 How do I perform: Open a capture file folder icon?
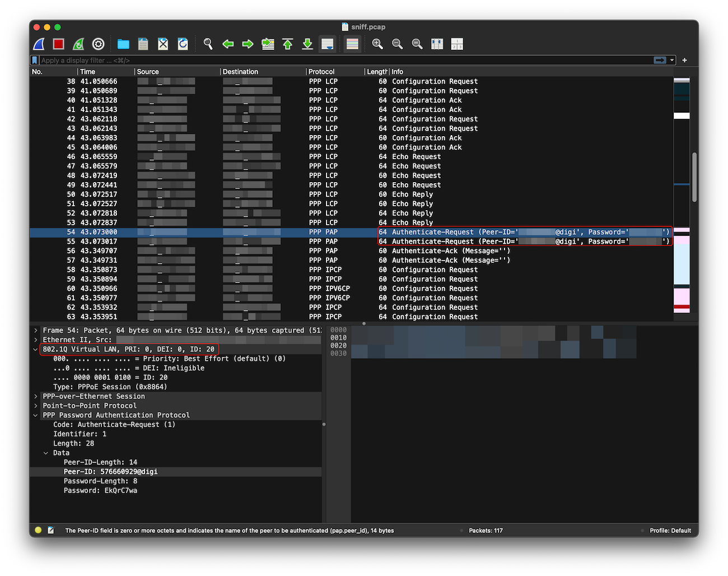pos(123,44)
